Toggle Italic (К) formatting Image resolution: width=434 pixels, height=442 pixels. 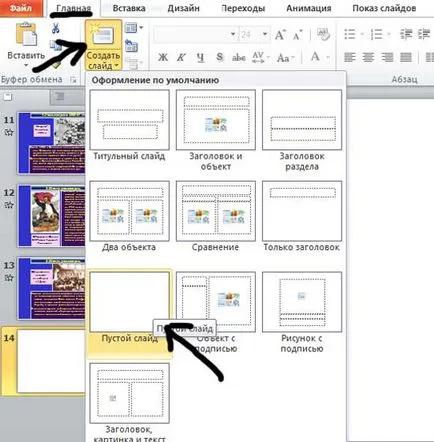[181, 57]
